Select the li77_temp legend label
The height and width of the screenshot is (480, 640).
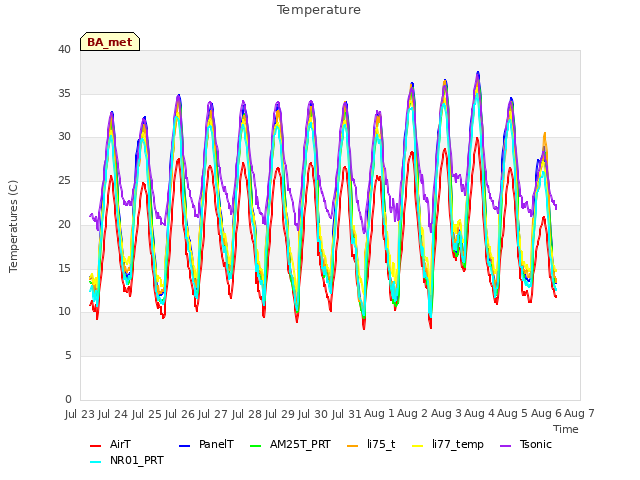[x=458, y=444]
